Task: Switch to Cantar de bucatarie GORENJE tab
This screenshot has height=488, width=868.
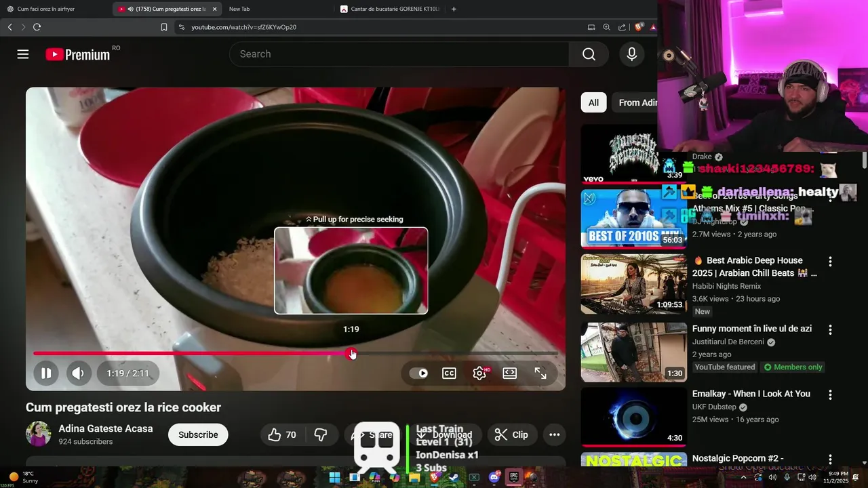Action: point(390,9)
